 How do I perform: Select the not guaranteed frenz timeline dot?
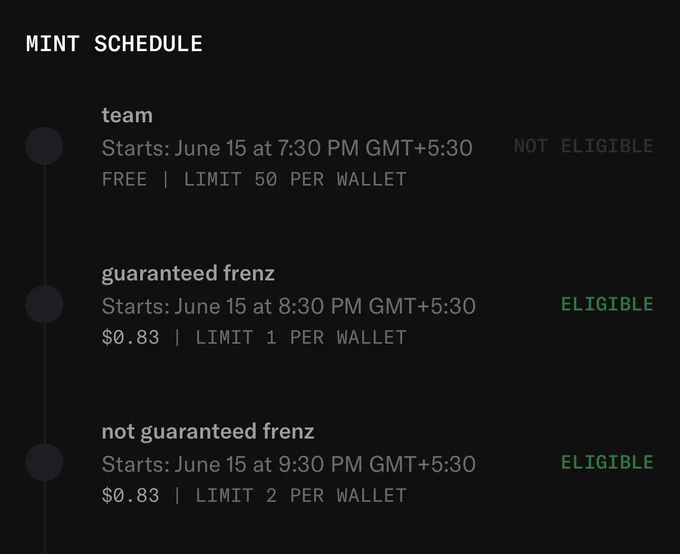click(x=44, y=462)
